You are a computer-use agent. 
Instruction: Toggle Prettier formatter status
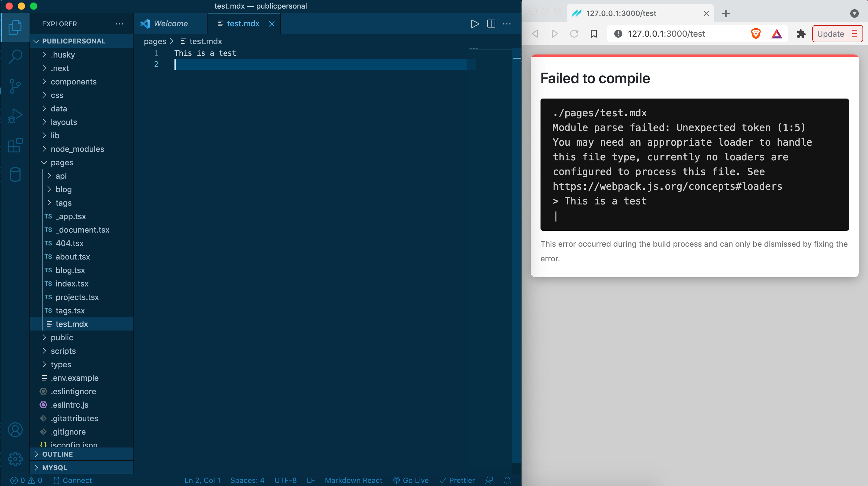click(x=457, y=480)
